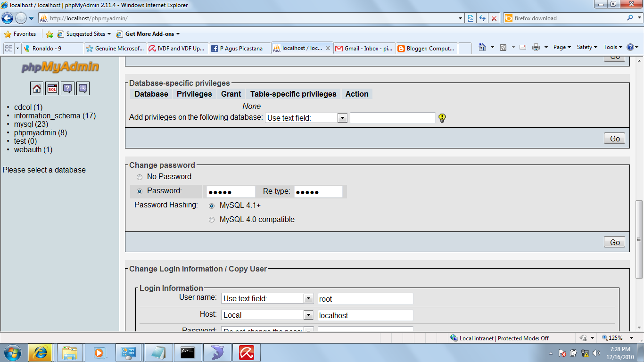This screenshot has height=362, width=644.
Task: Open the User name 'Use text field' dropdown
Action: (x=267, y=298)
